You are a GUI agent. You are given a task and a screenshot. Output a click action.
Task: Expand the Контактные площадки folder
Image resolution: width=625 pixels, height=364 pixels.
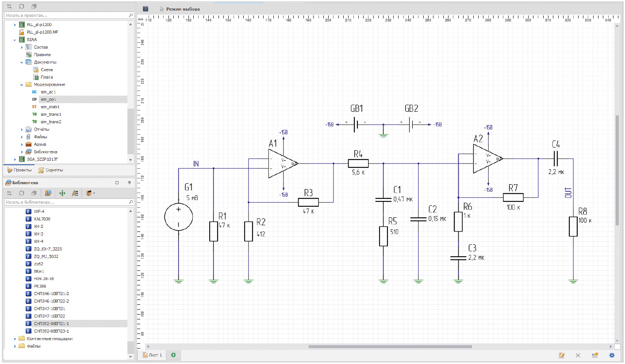tap(15, 339)
